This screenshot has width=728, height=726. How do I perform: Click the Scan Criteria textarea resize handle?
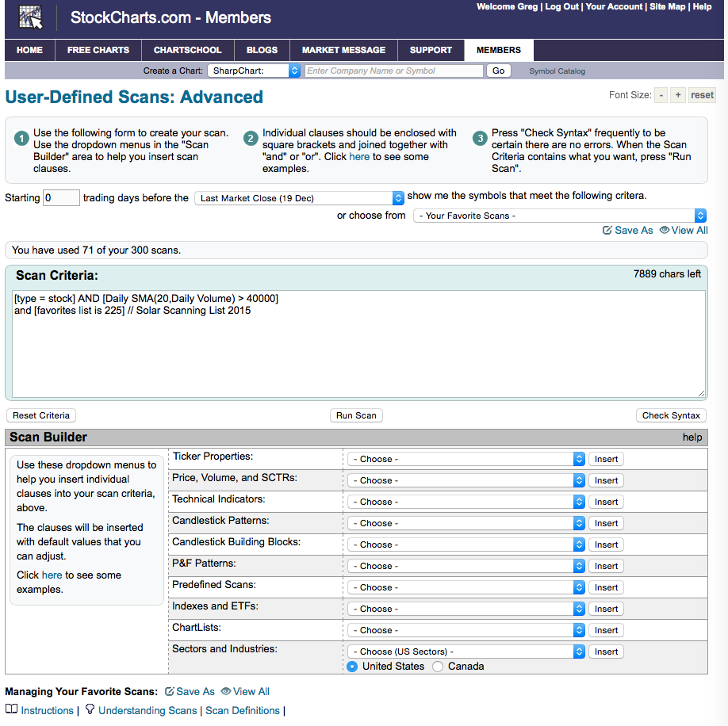(x=701, y=393)
